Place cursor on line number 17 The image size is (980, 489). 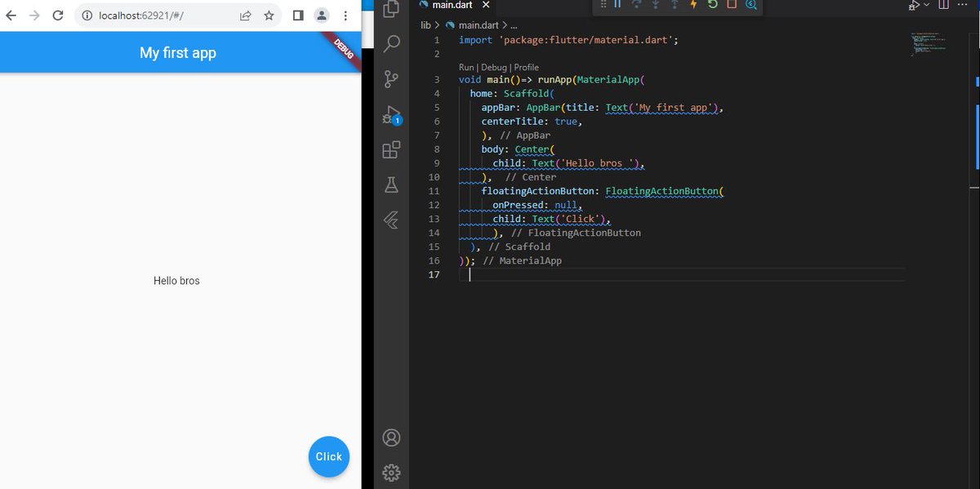[434, 274]
